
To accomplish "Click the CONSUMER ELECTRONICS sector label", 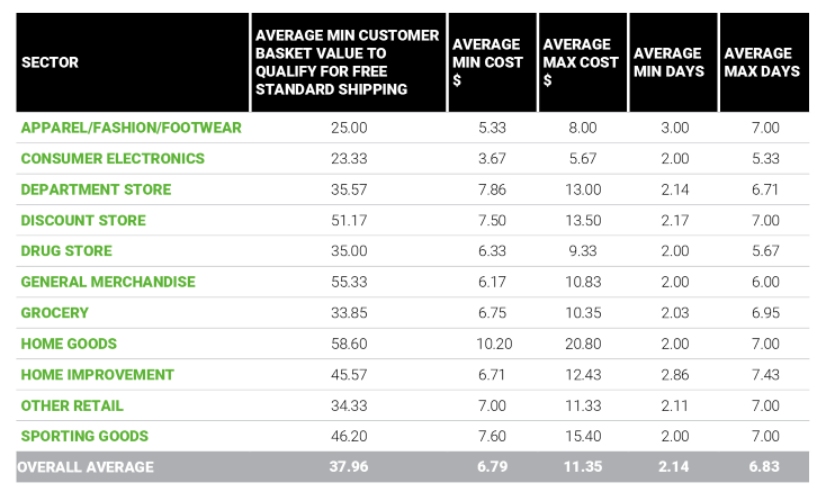I will (112, 158).
